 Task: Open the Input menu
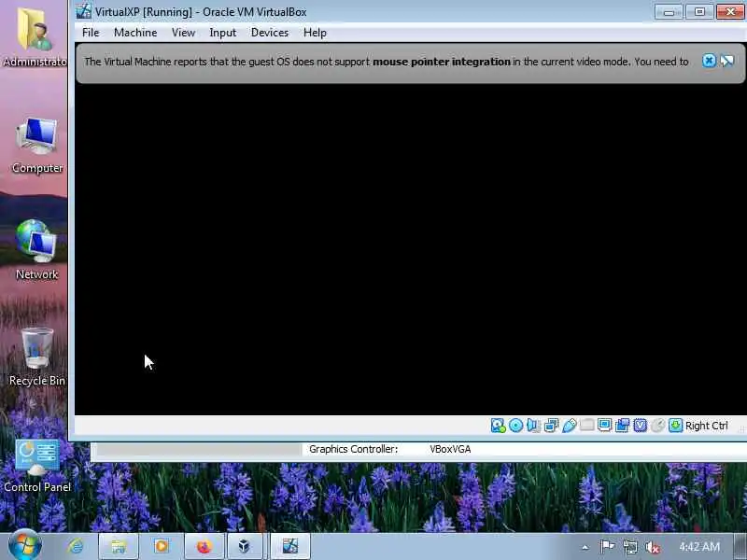point(222,33)
